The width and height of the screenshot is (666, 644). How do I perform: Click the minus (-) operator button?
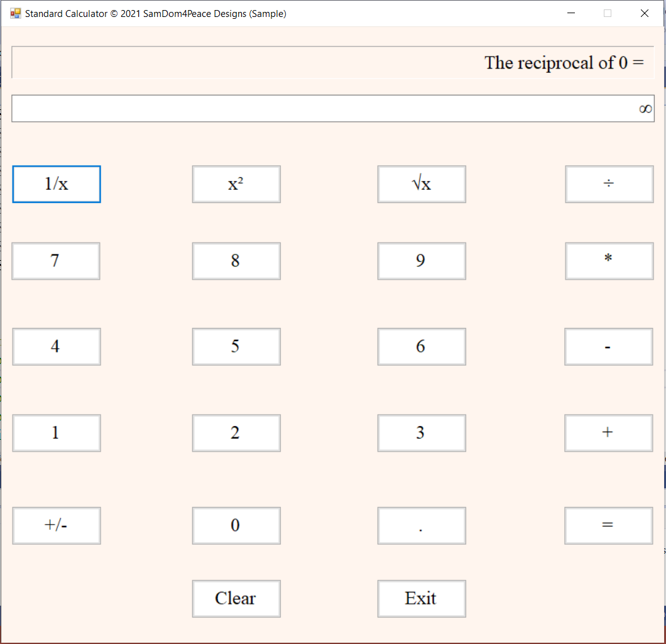[x=608, y=347]
